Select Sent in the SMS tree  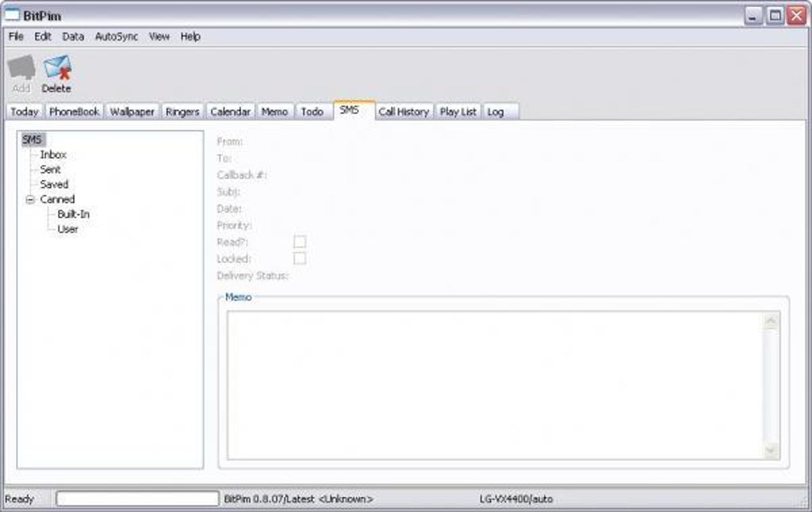click(50, 170)
